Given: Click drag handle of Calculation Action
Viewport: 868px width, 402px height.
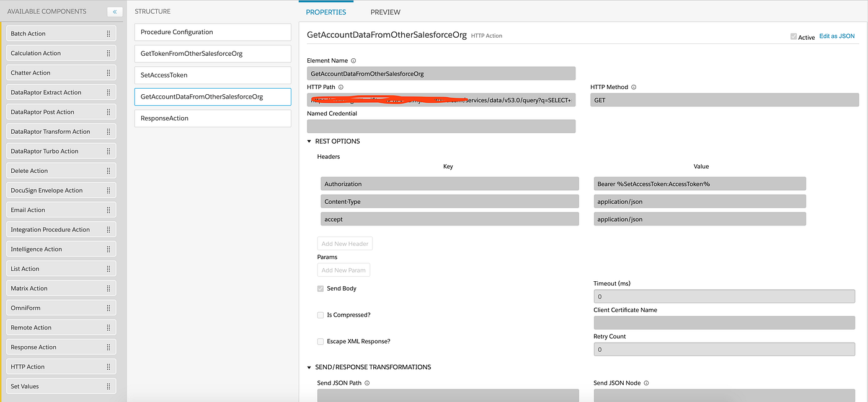Looking at the screenshot, I should tap(108, 53).
